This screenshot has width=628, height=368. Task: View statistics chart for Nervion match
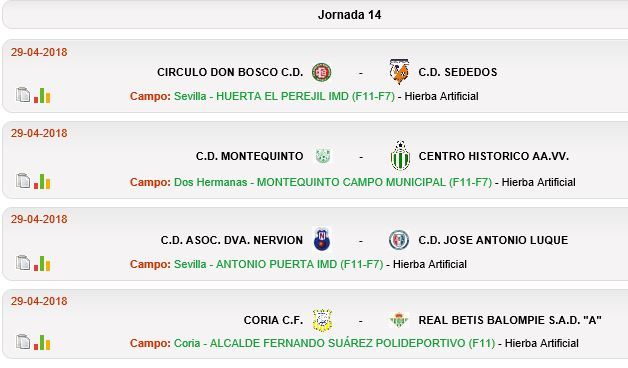(42, 263)
